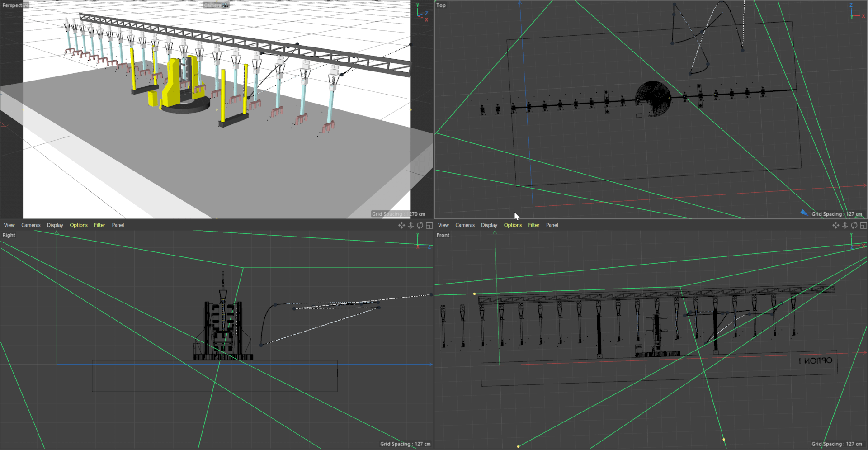Image resolution: width=868 pixels, height=450 pixels.
Task: Select the round black disc in Top view
Action: pos(653,99)
